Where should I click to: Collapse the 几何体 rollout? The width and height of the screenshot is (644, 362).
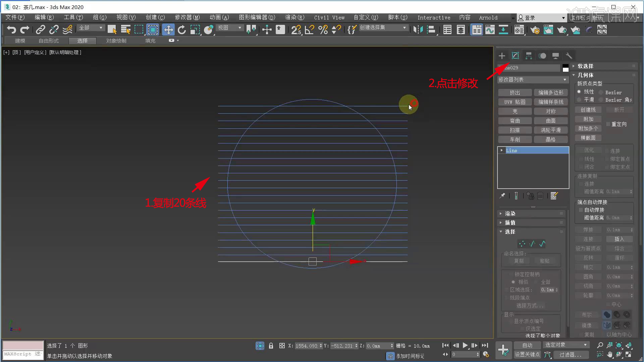tap(604, 75)
